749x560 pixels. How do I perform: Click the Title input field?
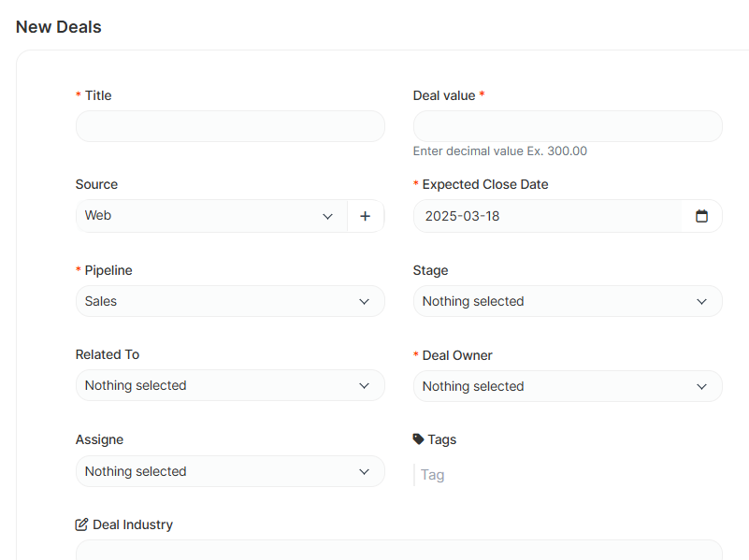point(230,126)
